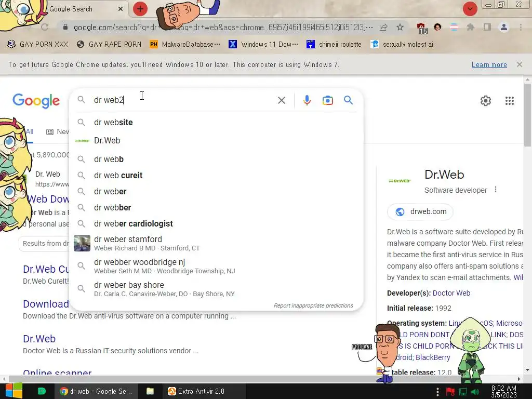Follow the Doctor Web developer link
The height and width of the screenshot is (399, 532).
point(451,293)
